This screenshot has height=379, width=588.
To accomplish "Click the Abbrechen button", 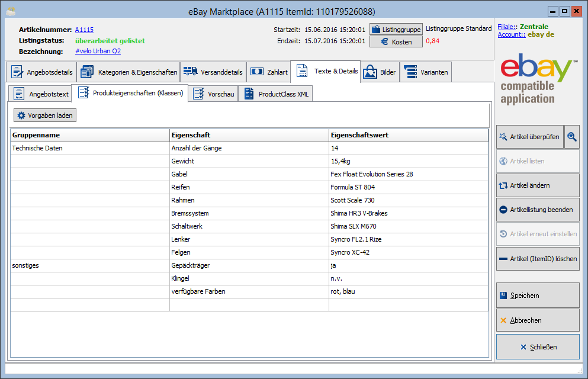I will pyautogui.click(x=538, y=320).
